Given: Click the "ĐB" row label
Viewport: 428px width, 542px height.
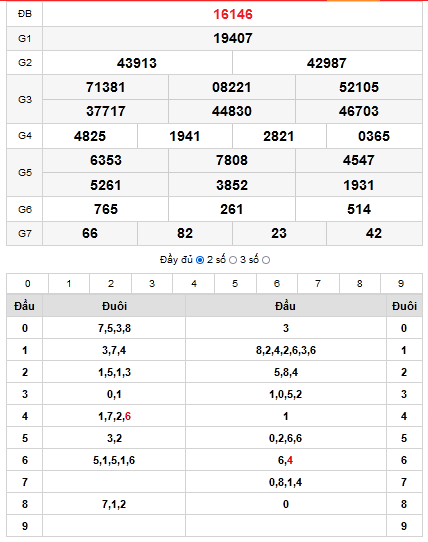Looking at the screenshot, I should click(x=25, y=14).
